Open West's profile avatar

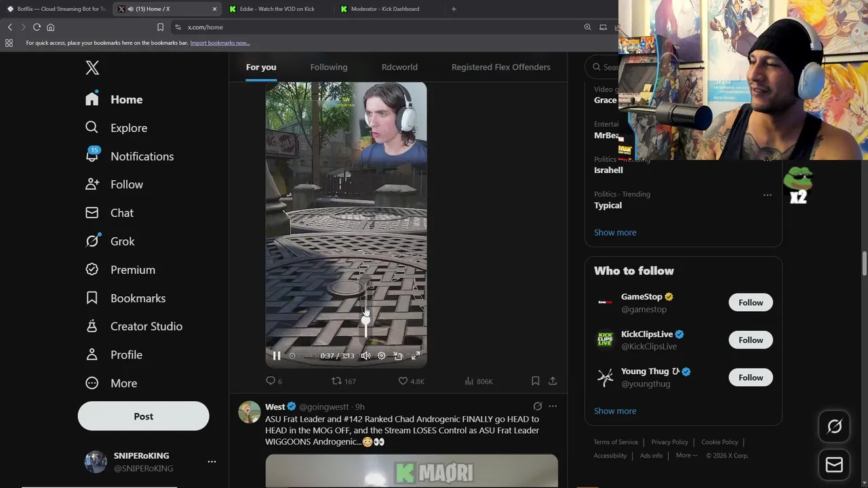pos(250,411)
